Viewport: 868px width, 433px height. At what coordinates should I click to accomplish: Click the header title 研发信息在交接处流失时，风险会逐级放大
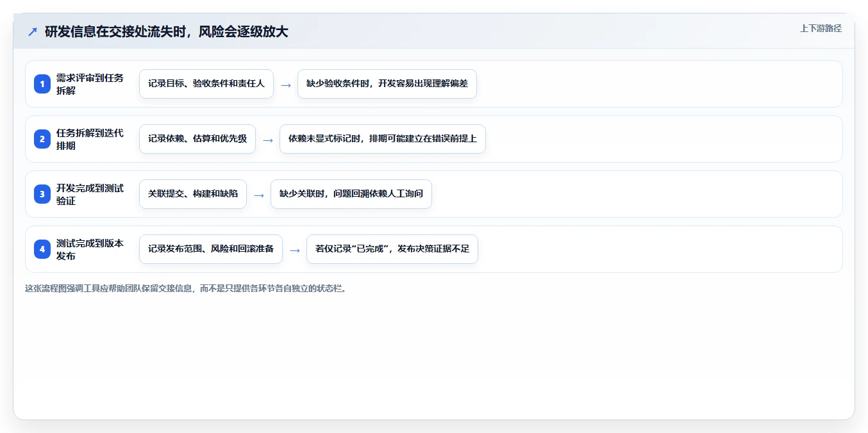click(167, 31)
